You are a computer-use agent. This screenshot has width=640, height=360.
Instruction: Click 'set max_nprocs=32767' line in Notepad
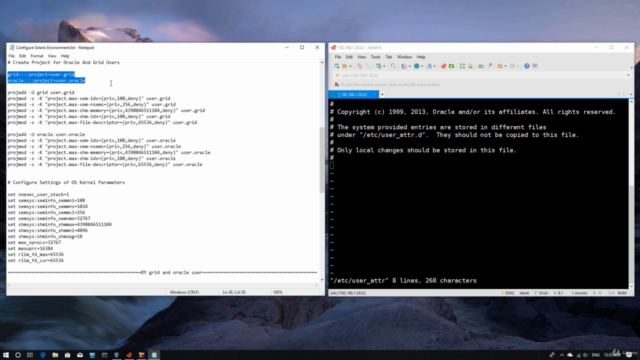(34, 242)
